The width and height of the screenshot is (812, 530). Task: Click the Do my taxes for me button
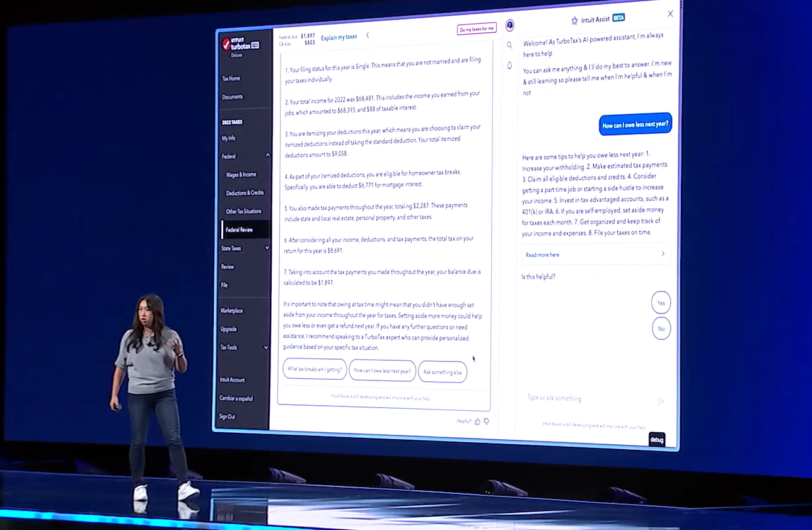(x=477, y=29)
